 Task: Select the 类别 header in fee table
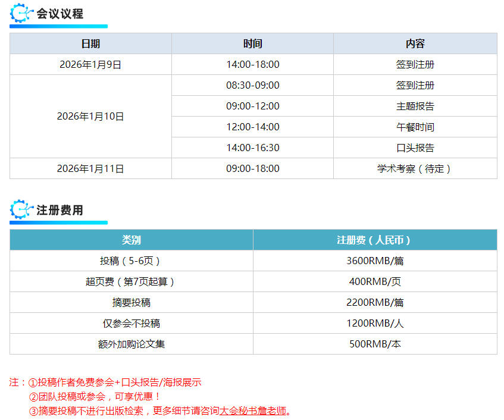(x=131, y=240)
